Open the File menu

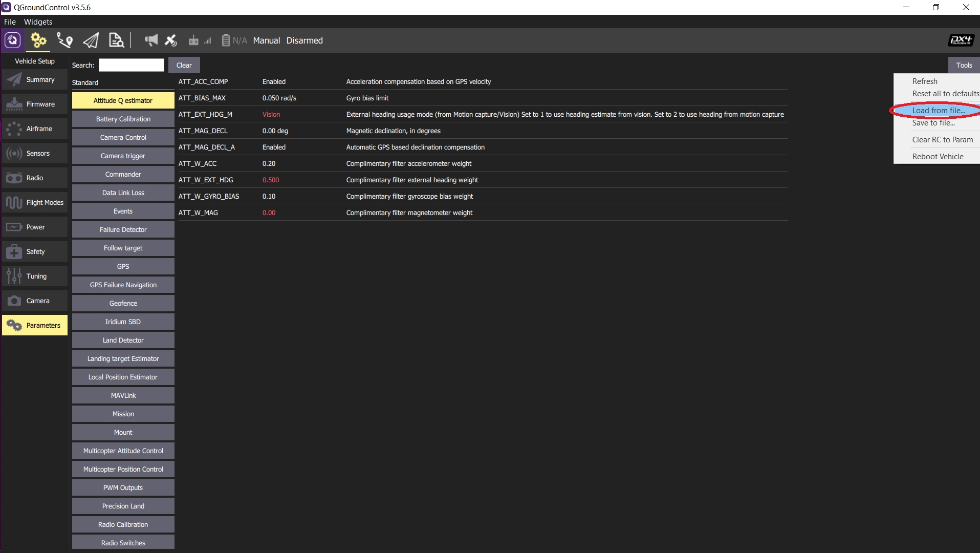tap(10, 22)
